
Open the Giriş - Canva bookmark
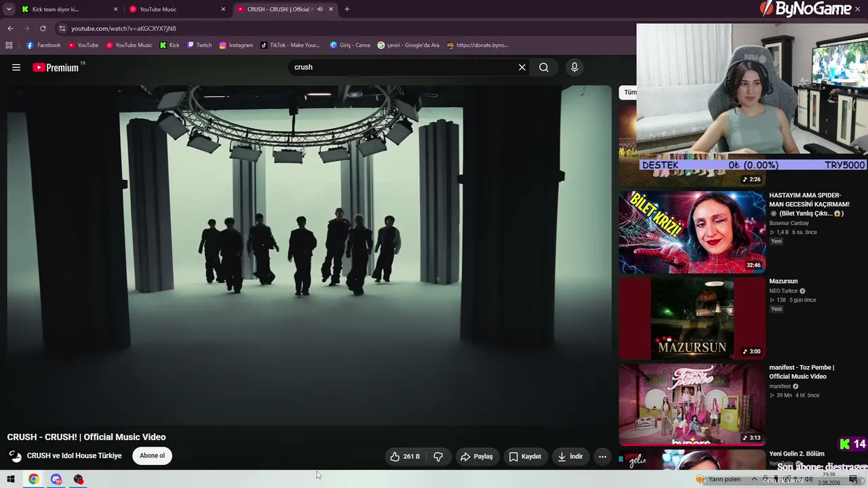coord(350,45)
